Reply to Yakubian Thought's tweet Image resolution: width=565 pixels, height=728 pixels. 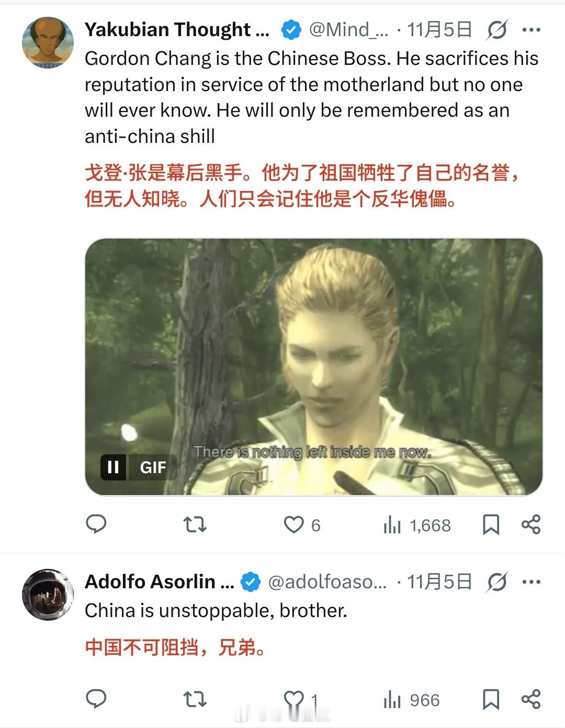coord(96,524)
